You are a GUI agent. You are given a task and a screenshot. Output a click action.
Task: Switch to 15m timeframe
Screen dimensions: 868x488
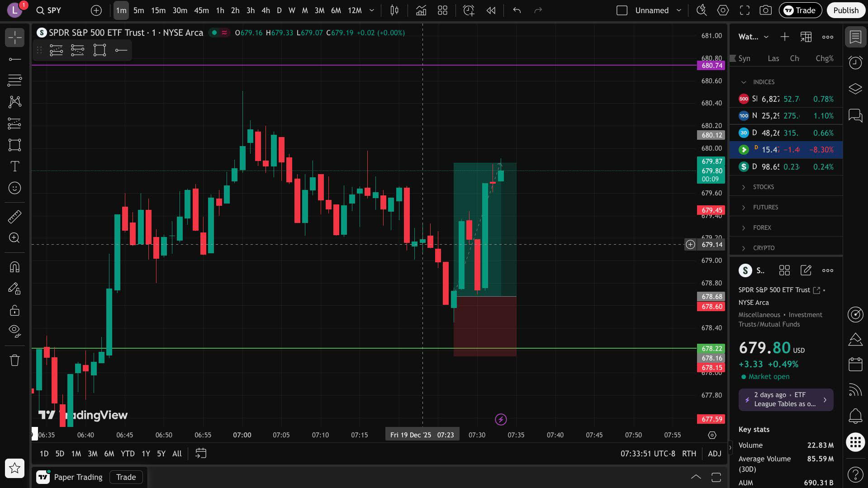[158, 10]
